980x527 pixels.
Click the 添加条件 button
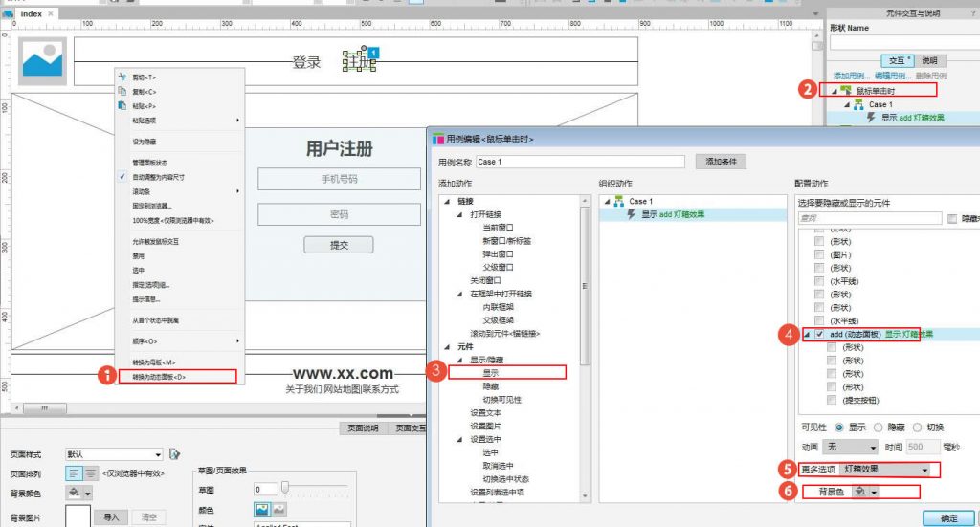[x=722, y=162]
